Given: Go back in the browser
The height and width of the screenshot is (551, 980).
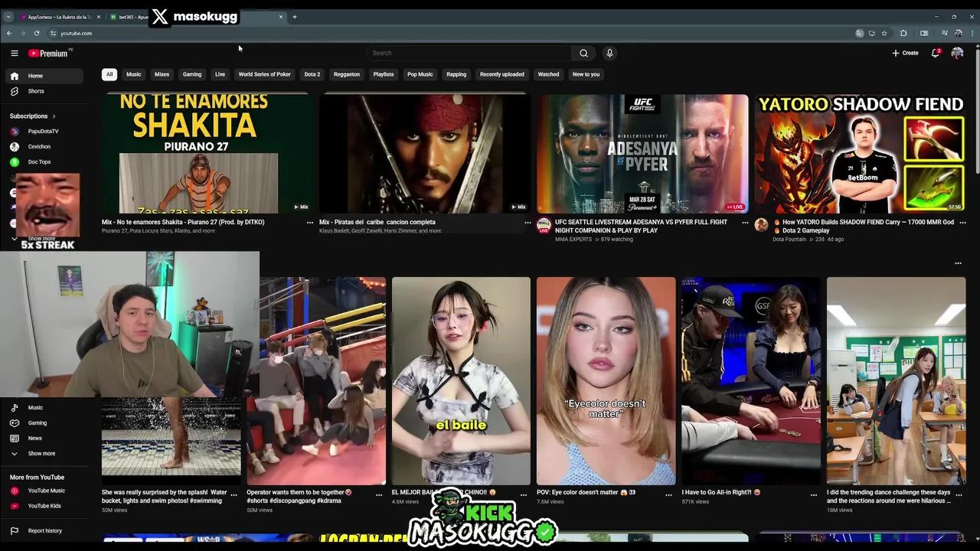Looking at the screenshot, I should tap(9, 33).
